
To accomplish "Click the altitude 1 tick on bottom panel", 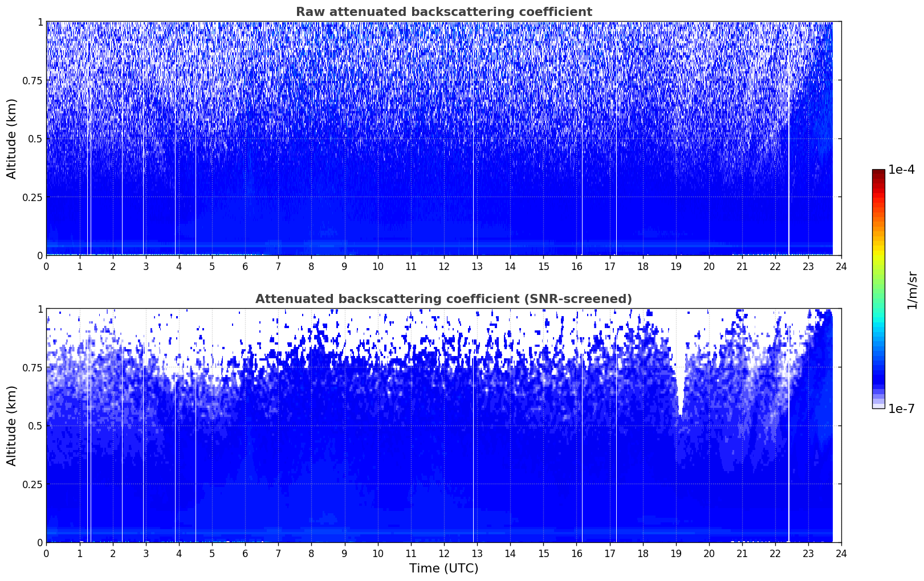I will [39, 309].
